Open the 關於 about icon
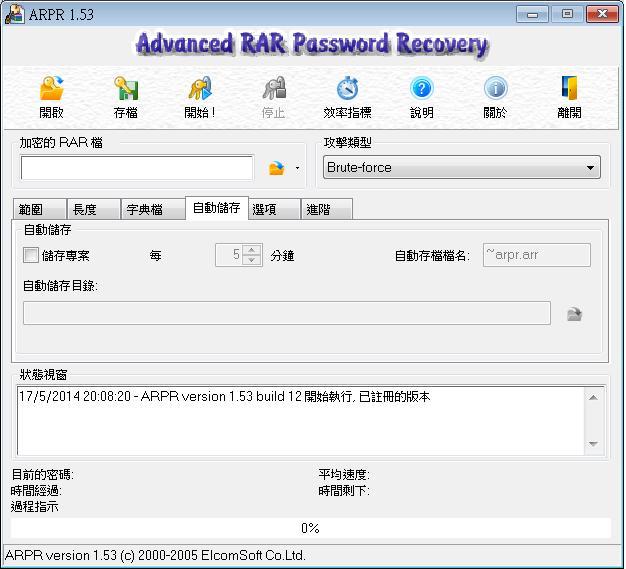626x569 pixels. (x=495, y=89)
